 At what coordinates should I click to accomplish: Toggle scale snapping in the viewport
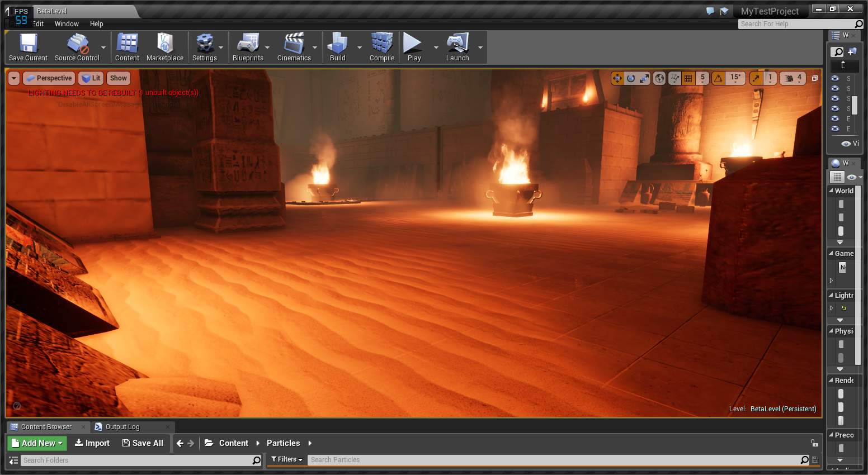point(756,78)
